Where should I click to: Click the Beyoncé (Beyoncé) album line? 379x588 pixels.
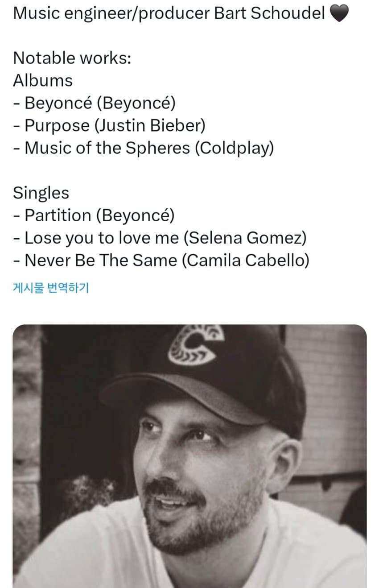[x=95, y=103]
